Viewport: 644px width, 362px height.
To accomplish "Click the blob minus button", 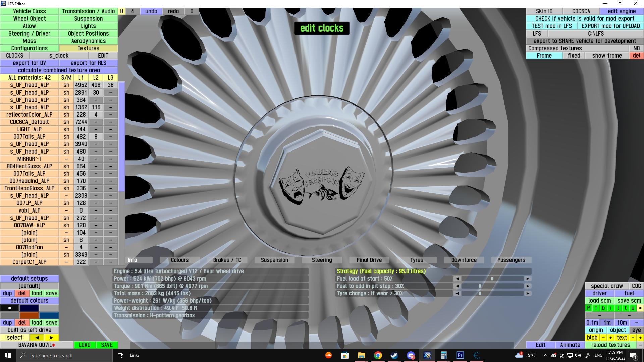I will [603, 338].
